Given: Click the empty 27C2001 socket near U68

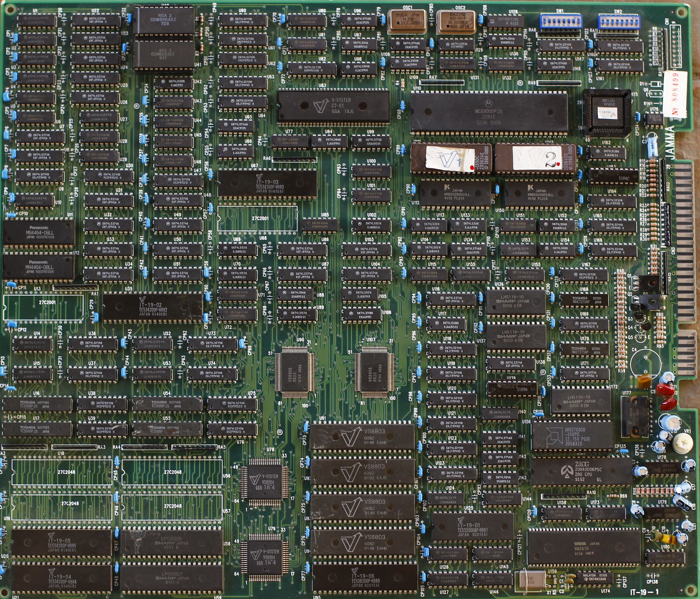Looking at the screenshot, I should pos(257,219).
